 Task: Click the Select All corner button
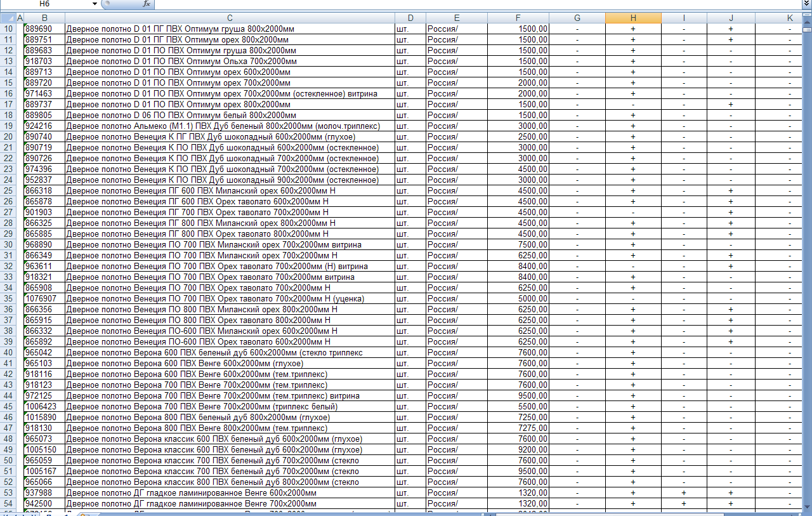click(x=7, y=18)
